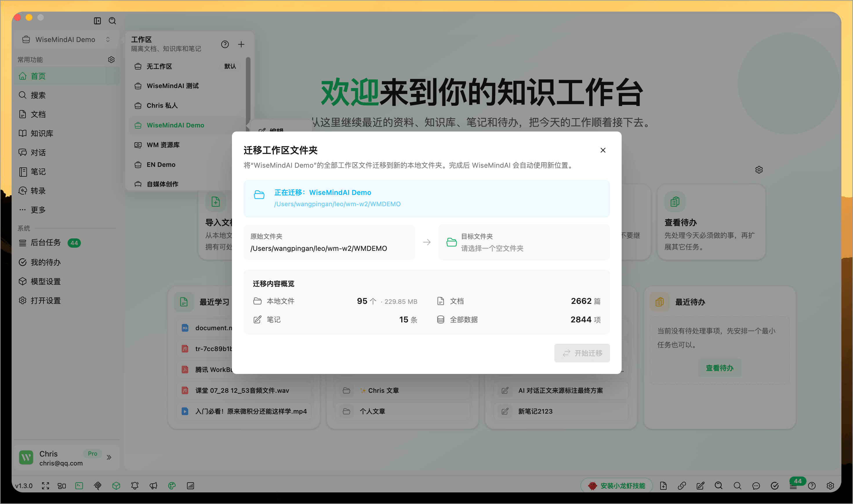Expand the user panel double chevron
The height and width of the screenshot is (504, 853).
coord(109,457)
